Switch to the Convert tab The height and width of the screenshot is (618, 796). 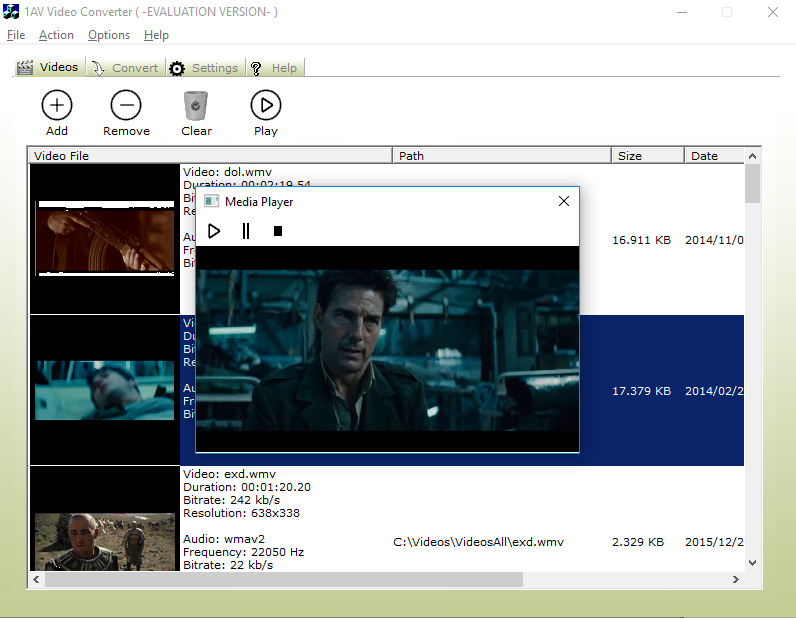tap(125, 68)
